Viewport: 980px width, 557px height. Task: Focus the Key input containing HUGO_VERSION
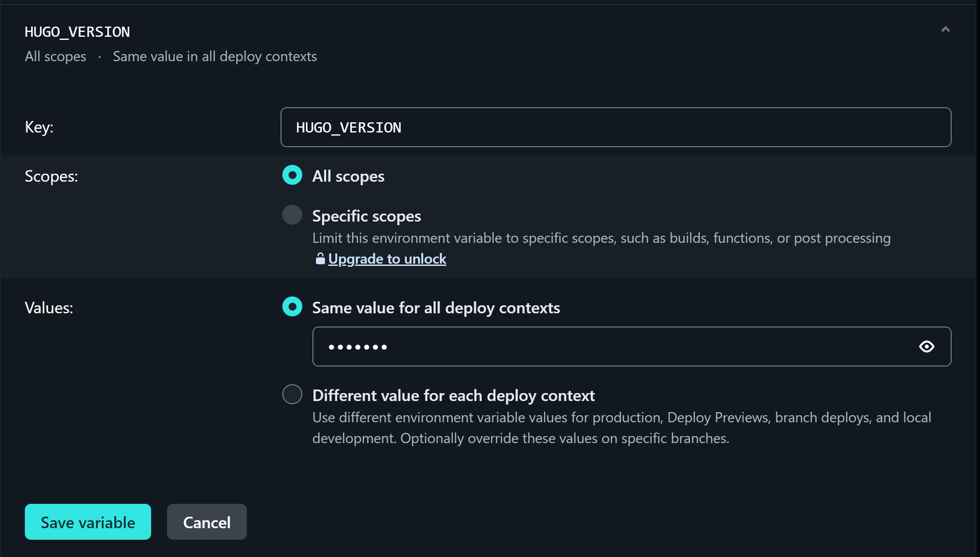coord(615,127)
